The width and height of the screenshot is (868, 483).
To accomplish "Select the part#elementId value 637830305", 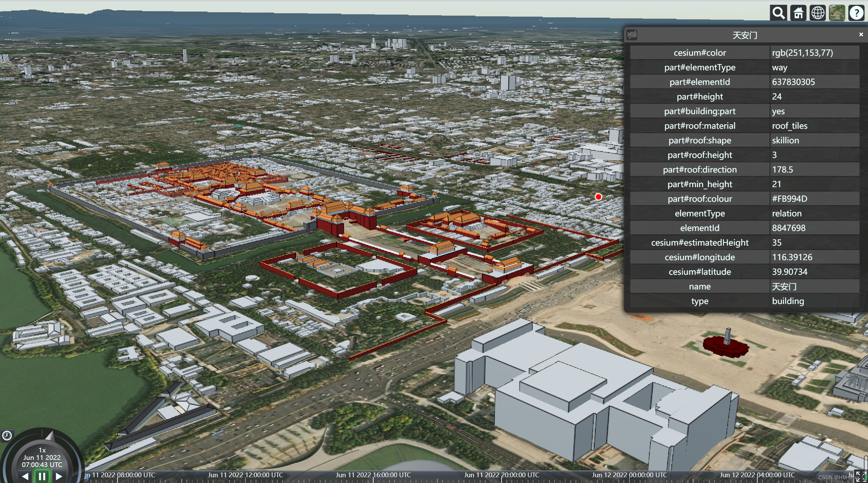I will click(793, 82).
